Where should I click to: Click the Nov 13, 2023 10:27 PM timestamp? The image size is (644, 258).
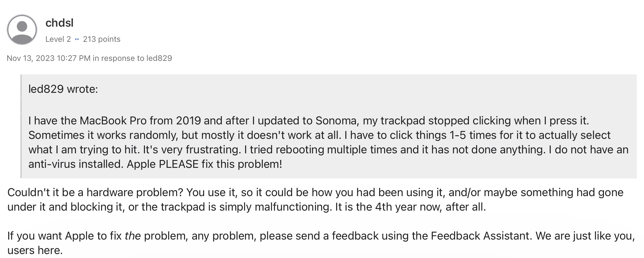(x=49, y=58)
